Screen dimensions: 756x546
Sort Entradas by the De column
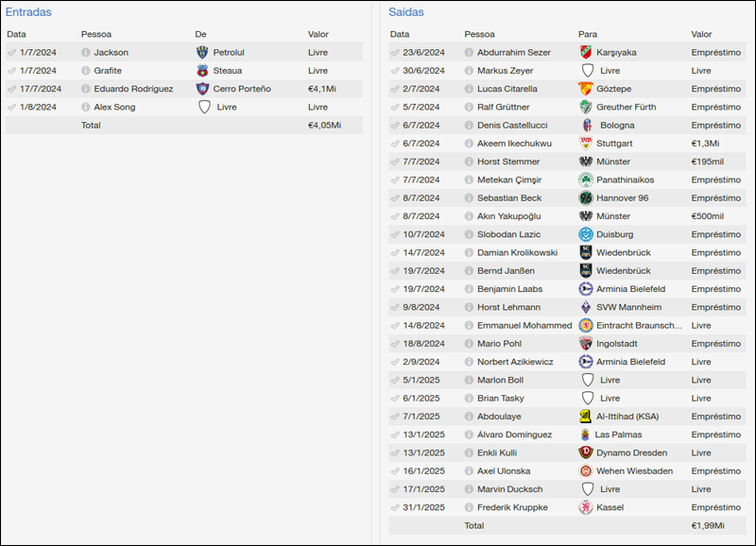[x=200, y=34]
